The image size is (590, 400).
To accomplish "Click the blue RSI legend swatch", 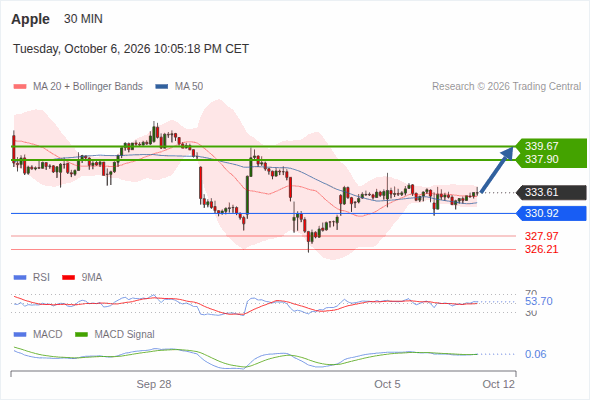I will (20, 278).
